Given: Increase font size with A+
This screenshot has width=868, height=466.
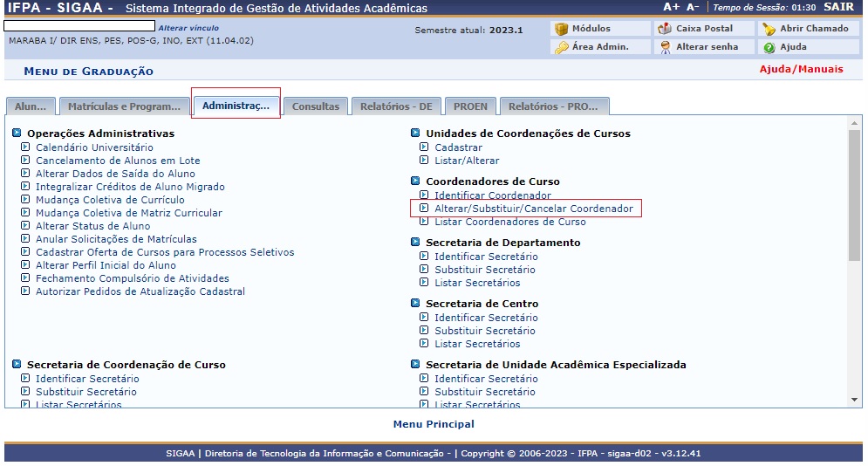Looking at the screenshot, I should coord(671,7).
